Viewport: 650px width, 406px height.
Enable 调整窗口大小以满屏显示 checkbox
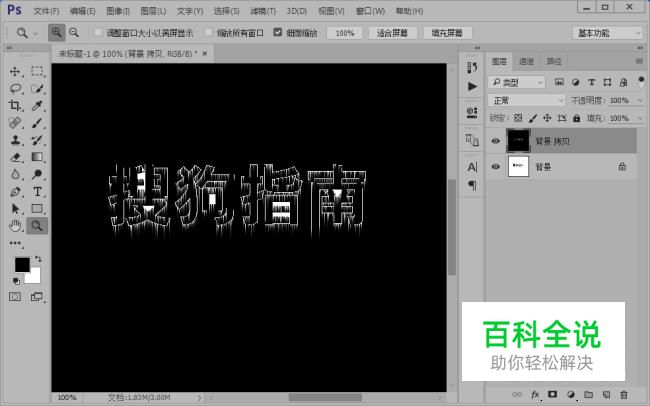(x=98, y=32)
